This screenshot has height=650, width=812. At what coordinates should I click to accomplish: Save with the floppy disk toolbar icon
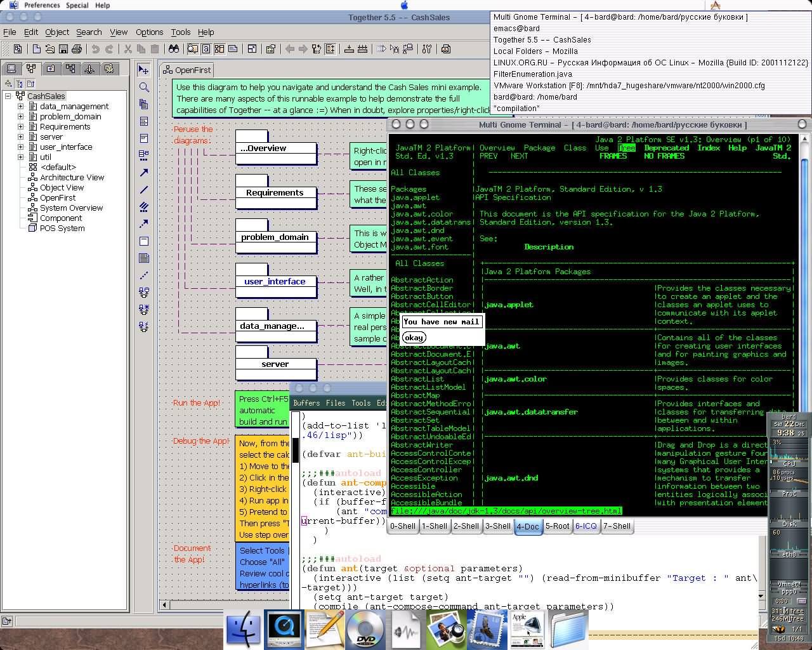click(x=63, y=49)
